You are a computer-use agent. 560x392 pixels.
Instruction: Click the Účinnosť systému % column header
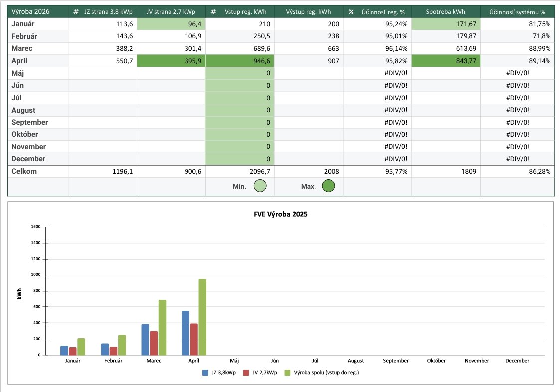click(517, 12)
